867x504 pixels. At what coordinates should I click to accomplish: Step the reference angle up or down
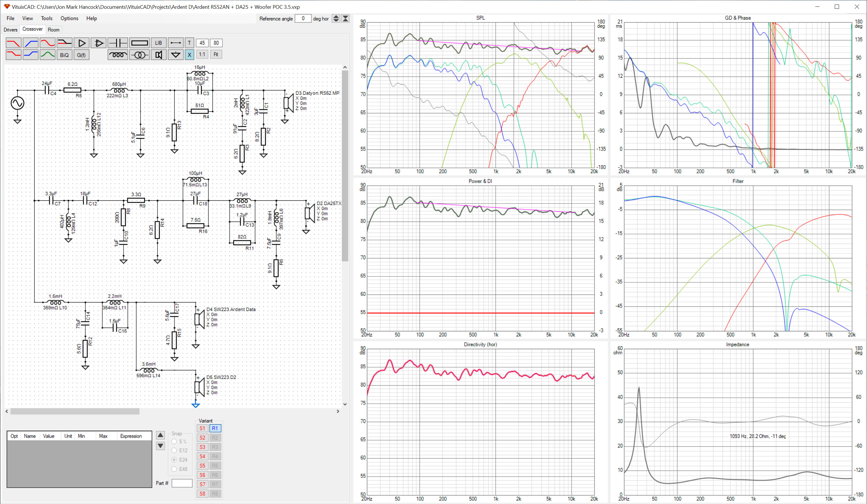coord(336,19)
